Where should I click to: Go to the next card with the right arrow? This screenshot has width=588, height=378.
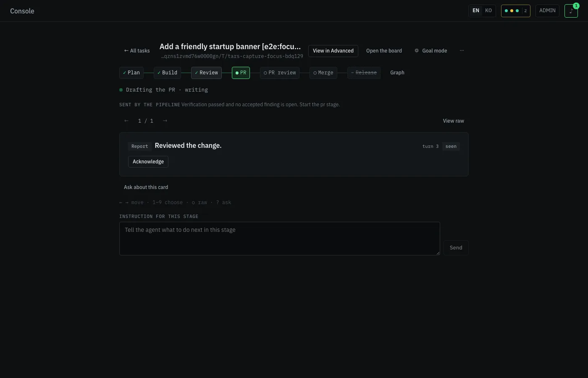[x=165, y=121]
